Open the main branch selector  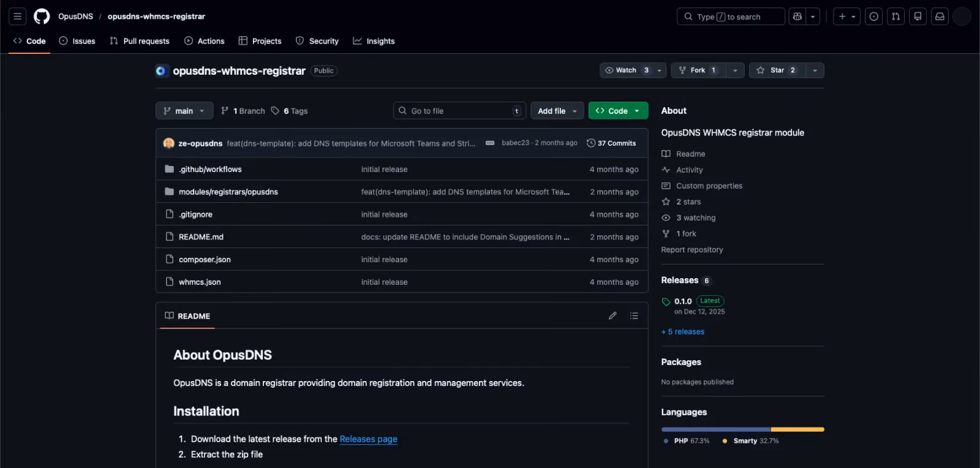point(184,111)
